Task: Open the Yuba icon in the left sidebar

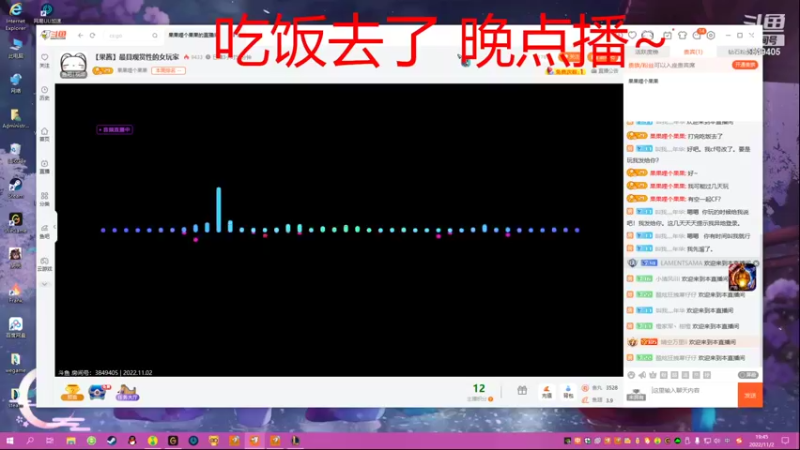Action: [44, 231]
